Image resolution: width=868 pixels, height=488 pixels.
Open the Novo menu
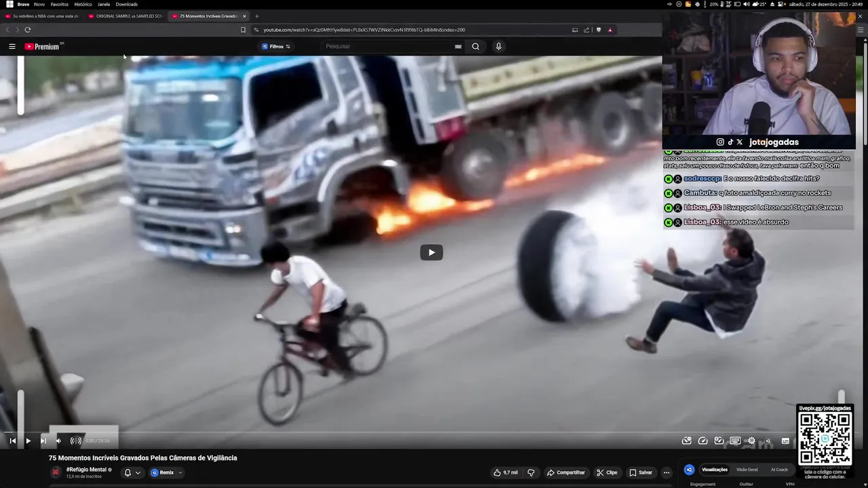tap(39, 4)
